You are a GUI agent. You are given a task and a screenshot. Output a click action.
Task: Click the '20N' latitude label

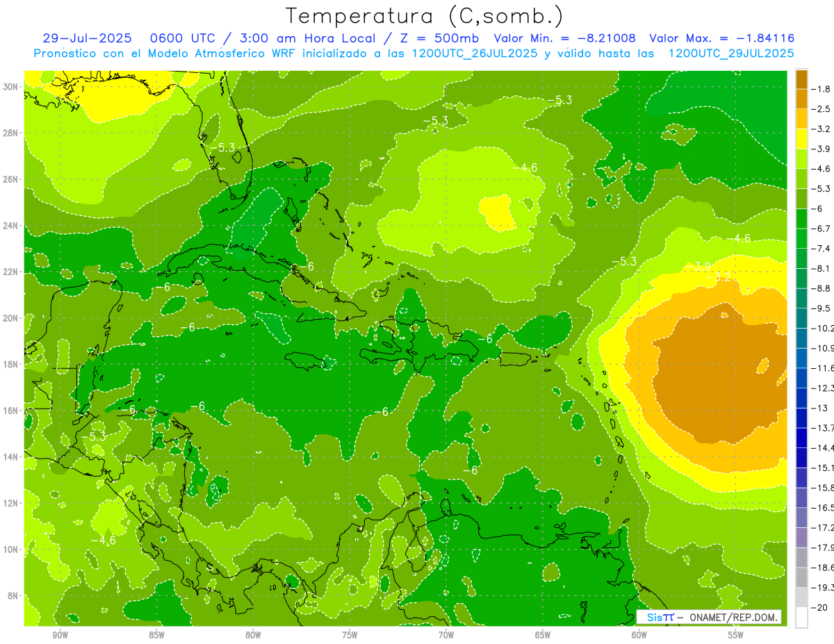(x=10, y=318)
